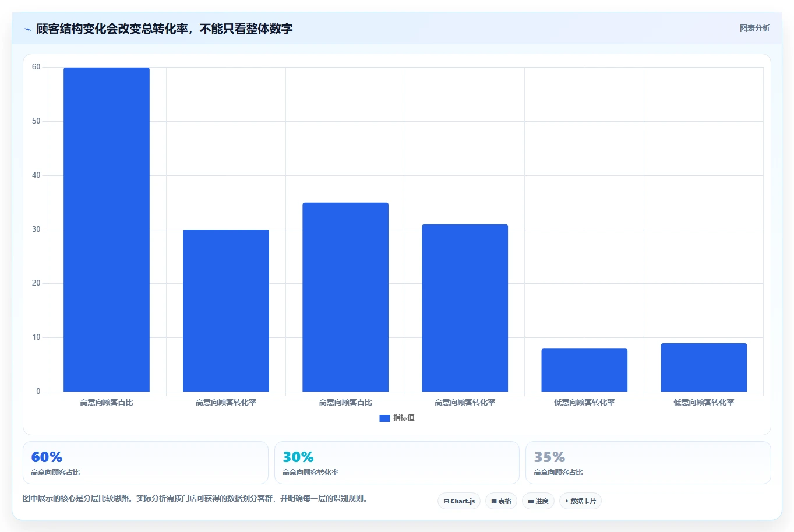Click the footnote text starting 图中展示的核心
Screen dimensions: 794x532
click(196, 499)
